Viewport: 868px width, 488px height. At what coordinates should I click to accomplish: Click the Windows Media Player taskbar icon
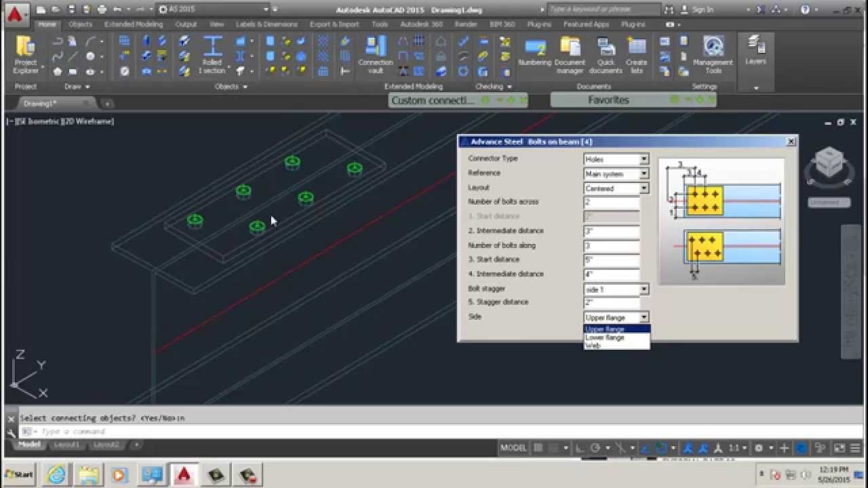coord(119,475)
